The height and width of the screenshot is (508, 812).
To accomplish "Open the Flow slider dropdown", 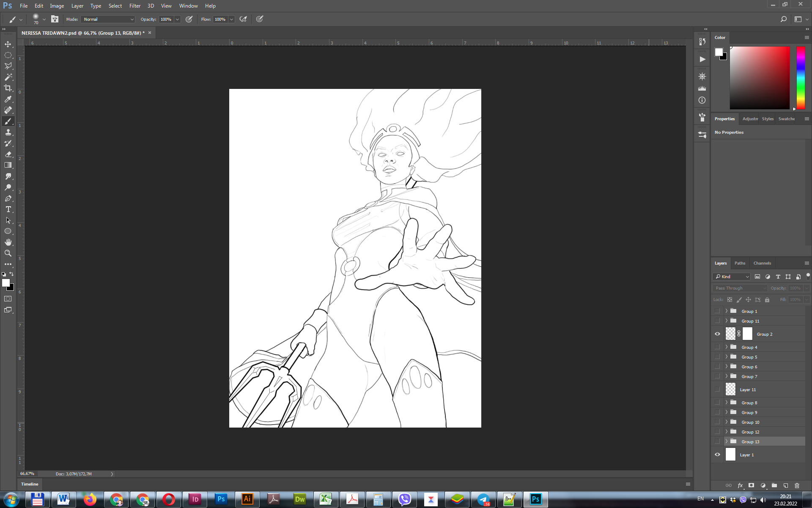I will pyautogui.click(x=231, y=19).
